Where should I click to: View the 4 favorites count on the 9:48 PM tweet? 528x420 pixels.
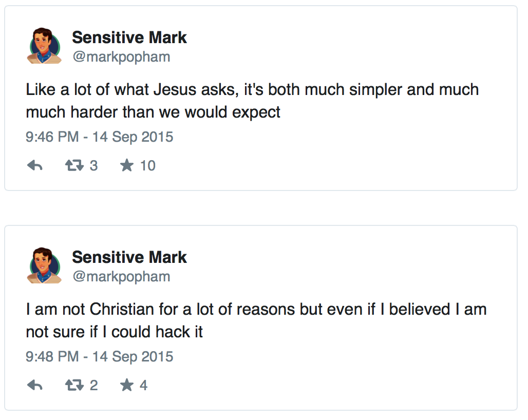point(143,385)
